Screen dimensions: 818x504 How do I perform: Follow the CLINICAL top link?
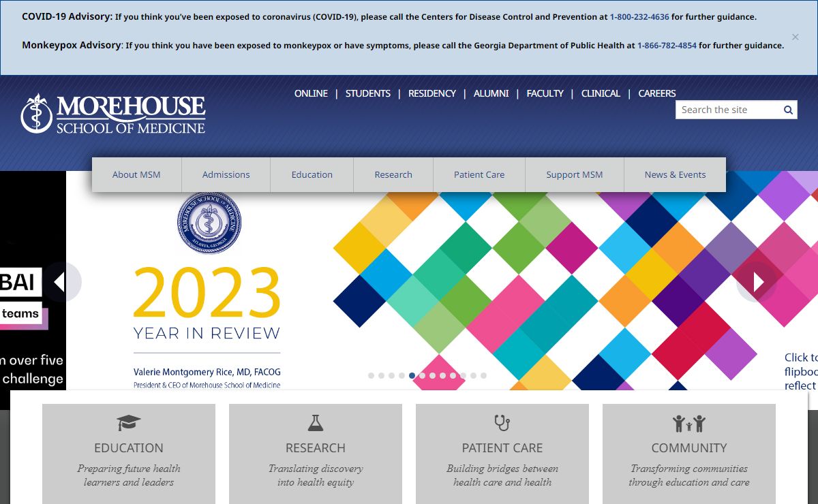601,93
